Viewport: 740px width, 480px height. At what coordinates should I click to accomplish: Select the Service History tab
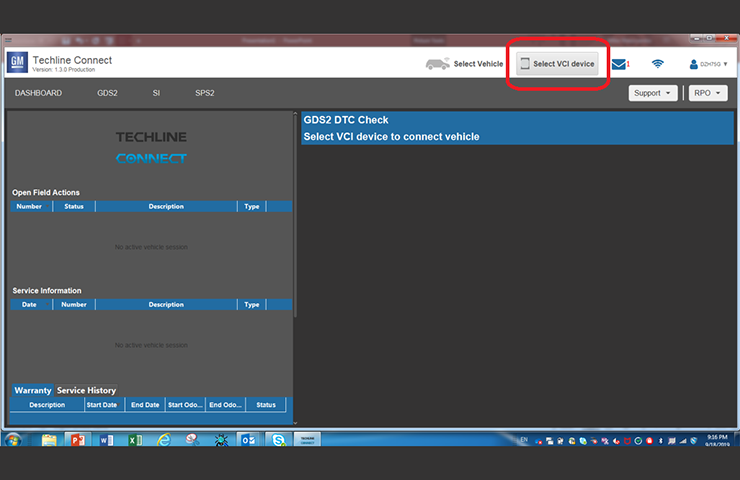(86, 390)
